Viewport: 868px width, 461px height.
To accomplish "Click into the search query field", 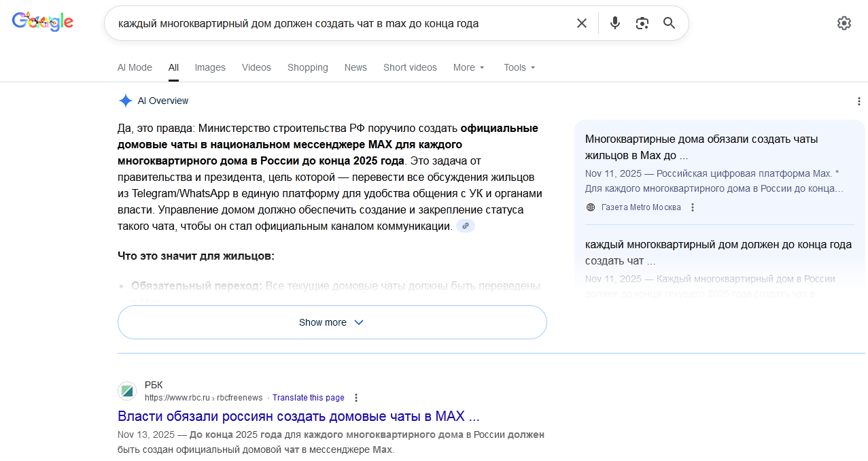I will 340,23.
